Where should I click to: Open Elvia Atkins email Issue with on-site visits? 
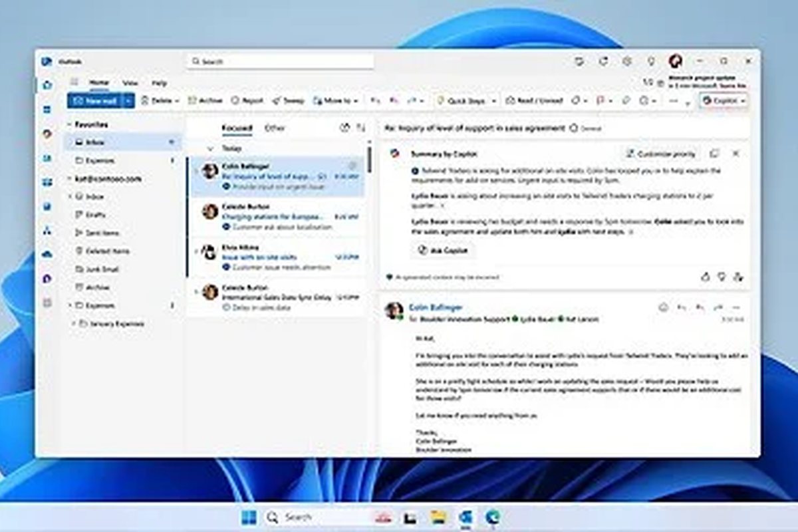(276, 257)
